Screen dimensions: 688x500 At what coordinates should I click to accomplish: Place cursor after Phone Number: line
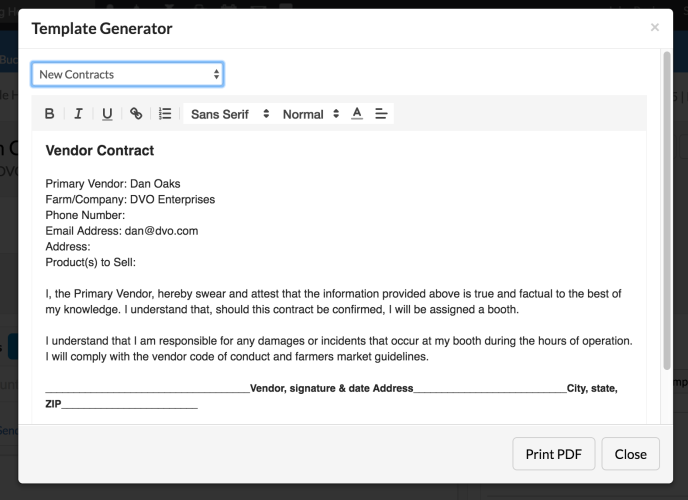click(x=127, y=215)
